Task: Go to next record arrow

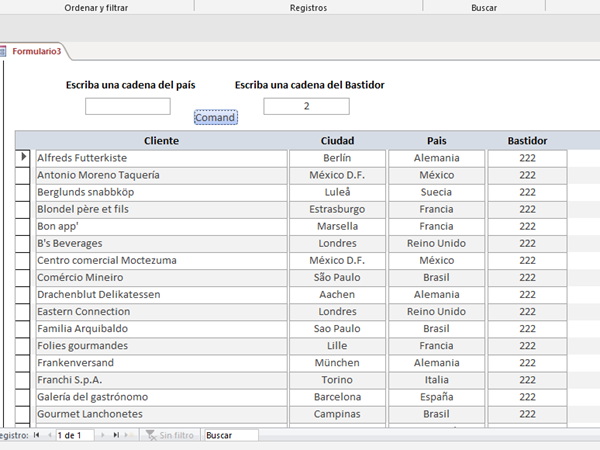Action: pos(103,435)
